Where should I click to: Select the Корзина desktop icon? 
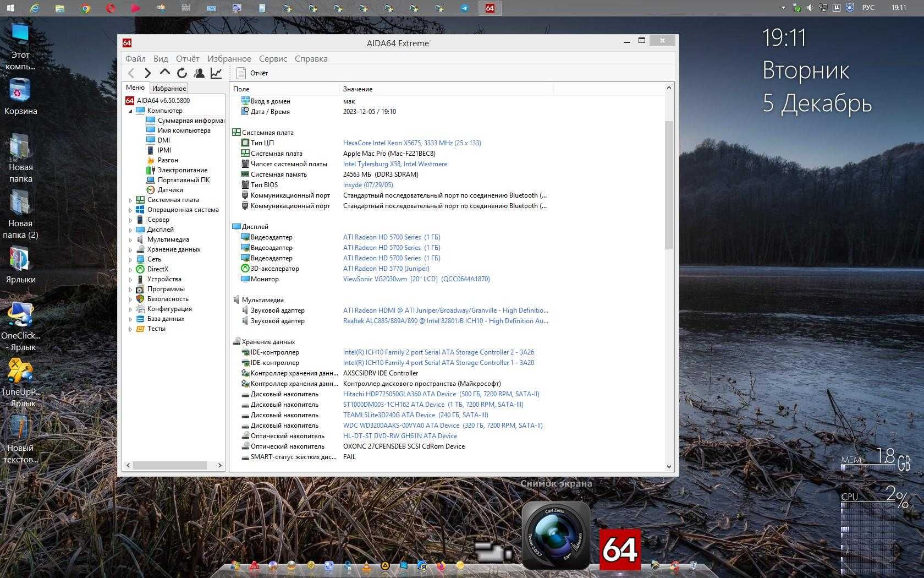tap(20, 96)
